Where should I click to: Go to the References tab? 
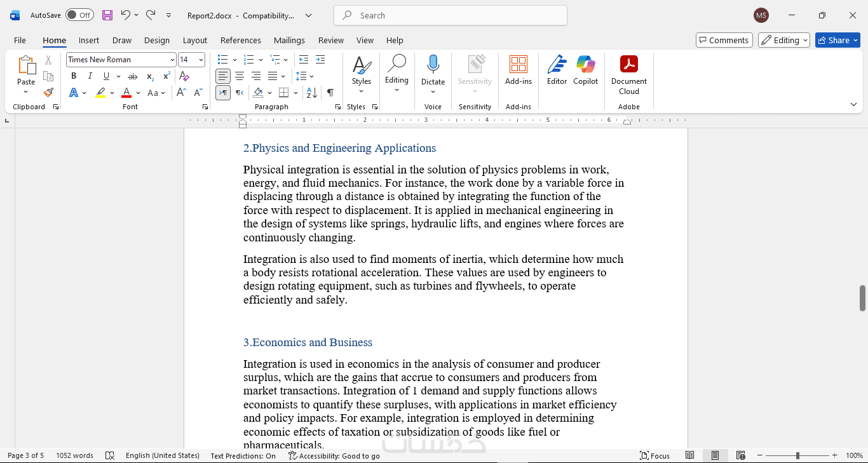(241, 40)
